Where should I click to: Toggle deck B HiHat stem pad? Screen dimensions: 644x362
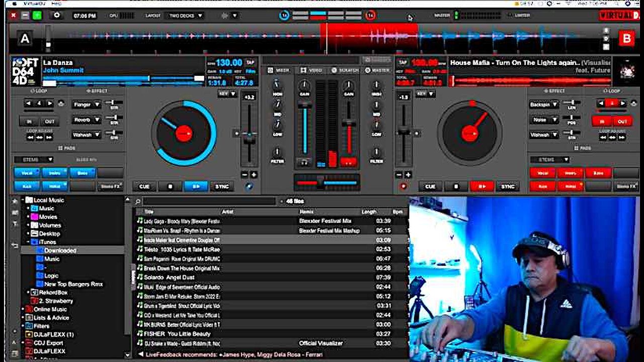point(570,187)
